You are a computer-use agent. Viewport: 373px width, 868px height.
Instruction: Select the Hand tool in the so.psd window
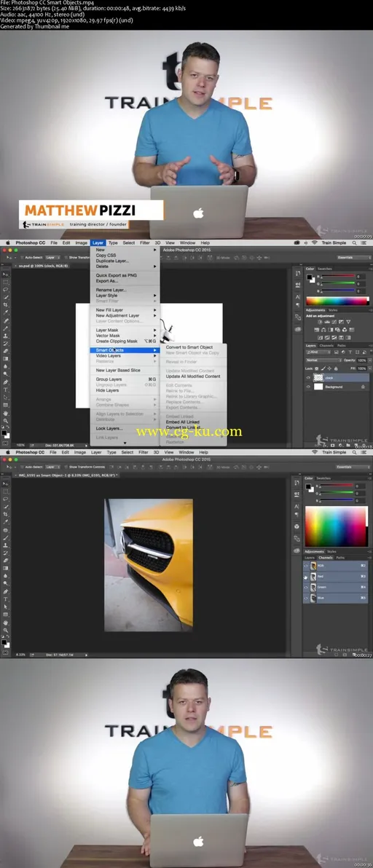(6, 413)
